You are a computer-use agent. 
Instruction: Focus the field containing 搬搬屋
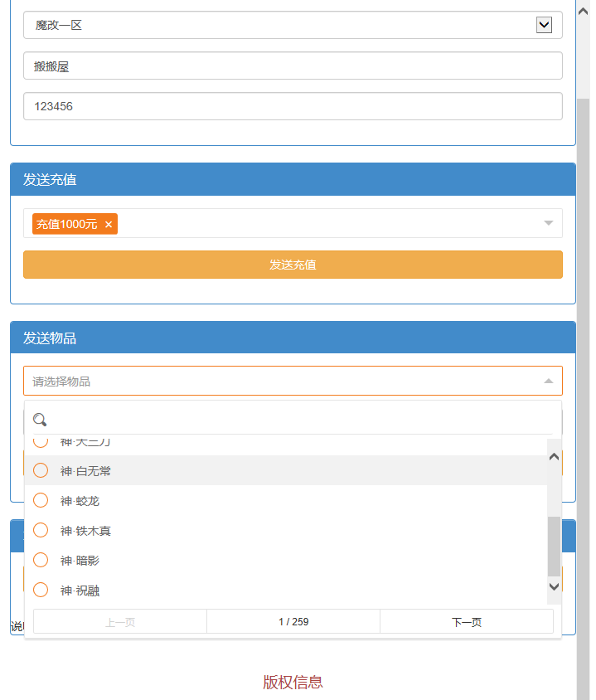click(x=293, y=66)
